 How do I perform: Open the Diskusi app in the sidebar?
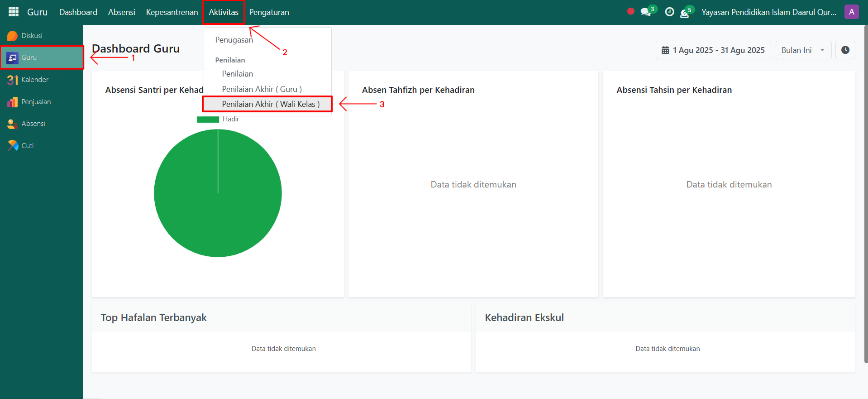pos(32,36)
